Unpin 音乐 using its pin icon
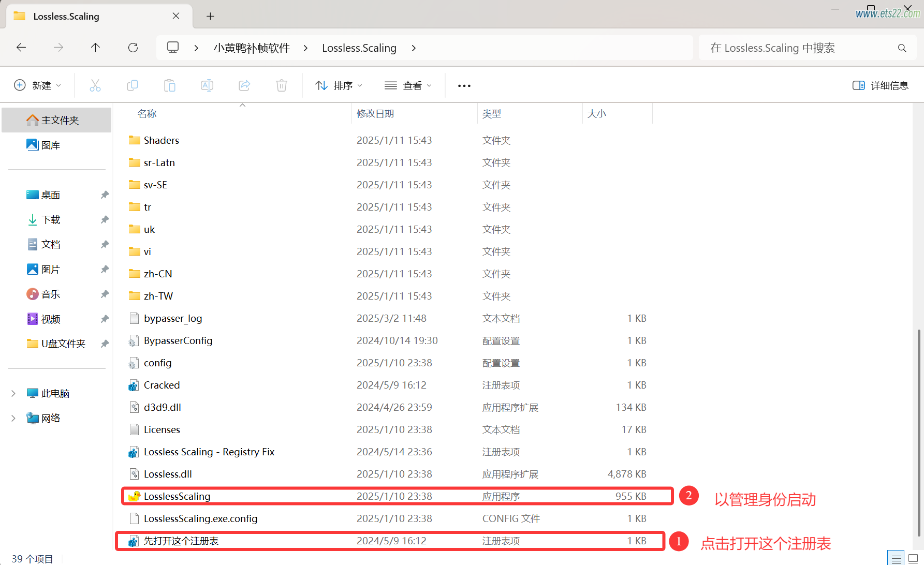924x565 pixels. [x=105, y=294]
